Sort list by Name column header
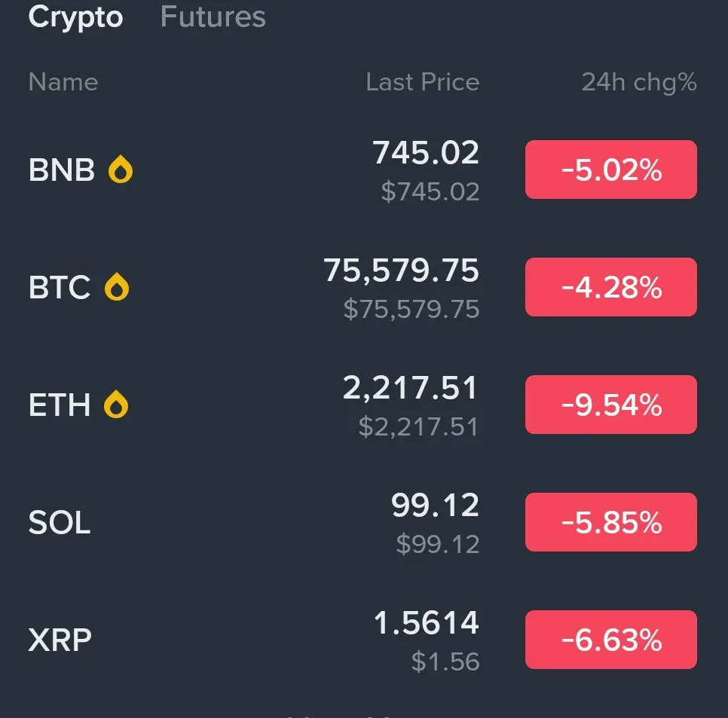This screenshot has width=728, height=718. coord(63,82)
